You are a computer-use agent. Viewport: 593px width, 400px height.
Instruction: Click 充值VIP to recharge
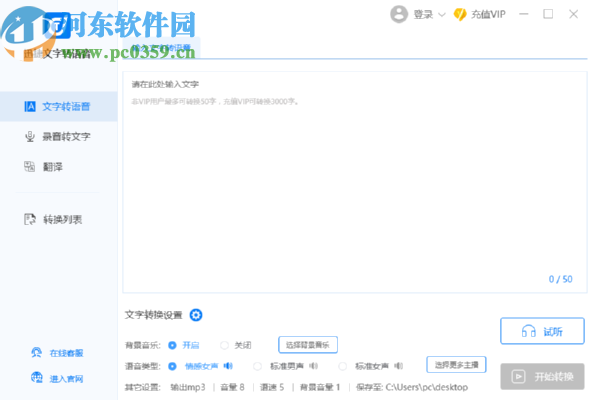pyautogui.click(x=488, y=15)
